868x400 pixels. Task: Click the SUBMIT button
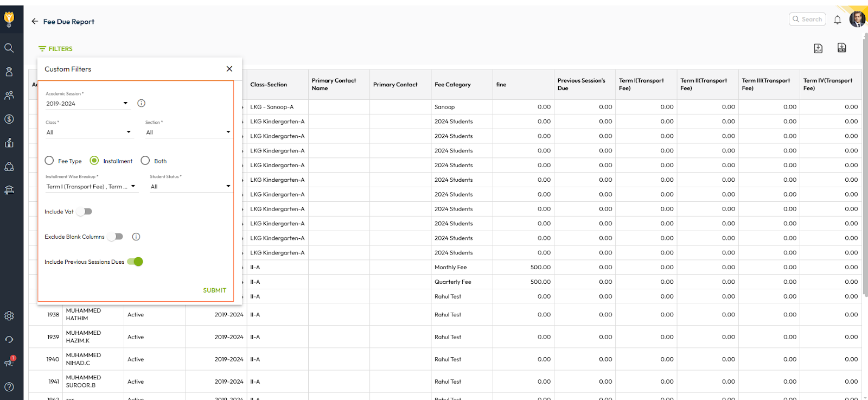[x=214, y=290]
